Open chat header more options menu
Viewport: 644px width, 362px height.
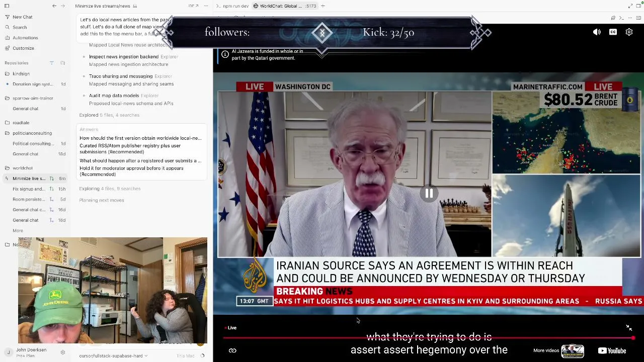(x=206, y=6)
